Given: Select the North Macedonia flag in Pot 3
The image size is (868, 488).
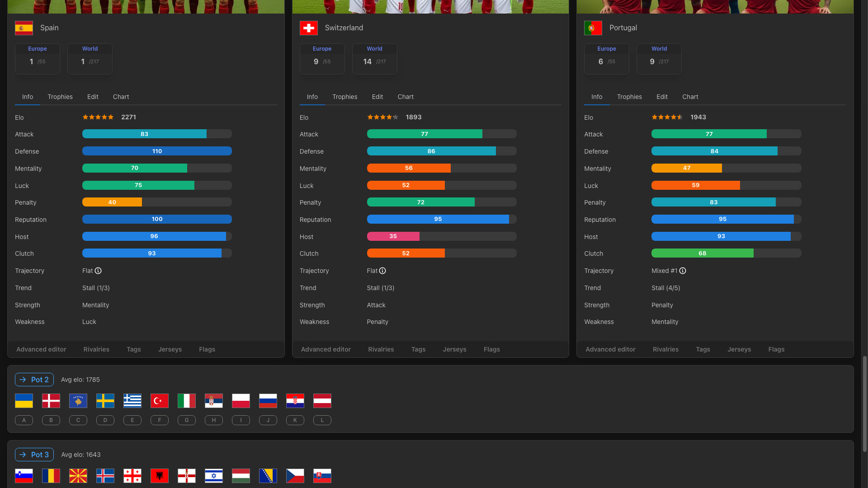Looking at the screenshot, I should pyautogui.click(x=78, y=476).
